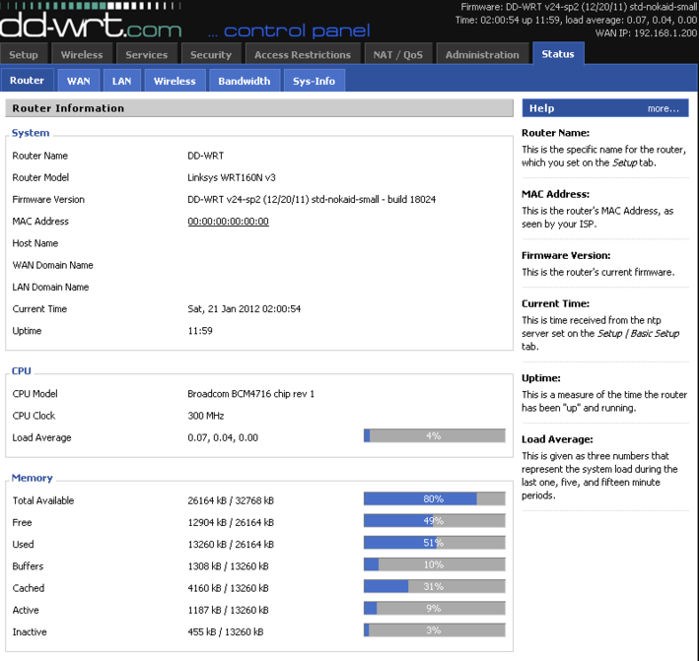This screenshot has width=699, height=661.
Task: Switch to the Wireless main tab
Action: [x=82, y=54]
